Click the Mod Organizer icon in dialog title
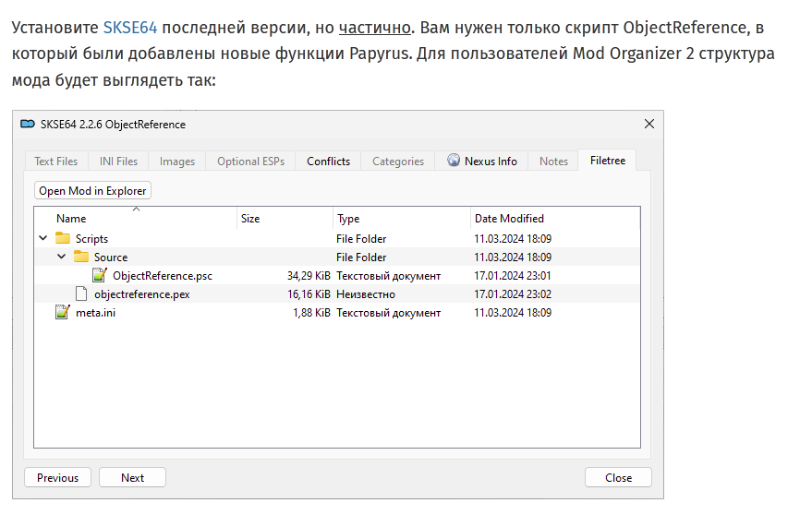The width and height of the screenshot is (812, 527). pyautogui.click(x=28, y=124)
